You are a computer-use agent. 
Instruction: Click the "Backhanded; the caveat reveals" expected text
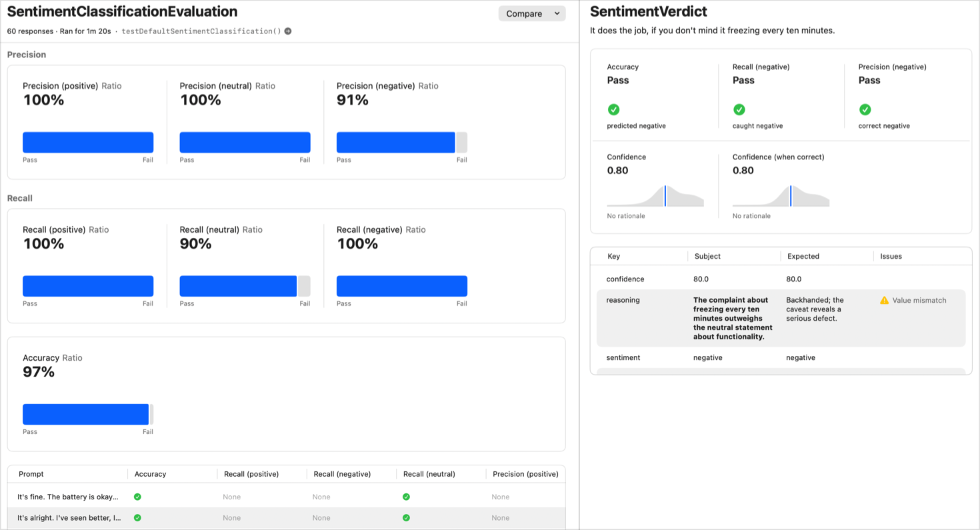pos(815,309)
